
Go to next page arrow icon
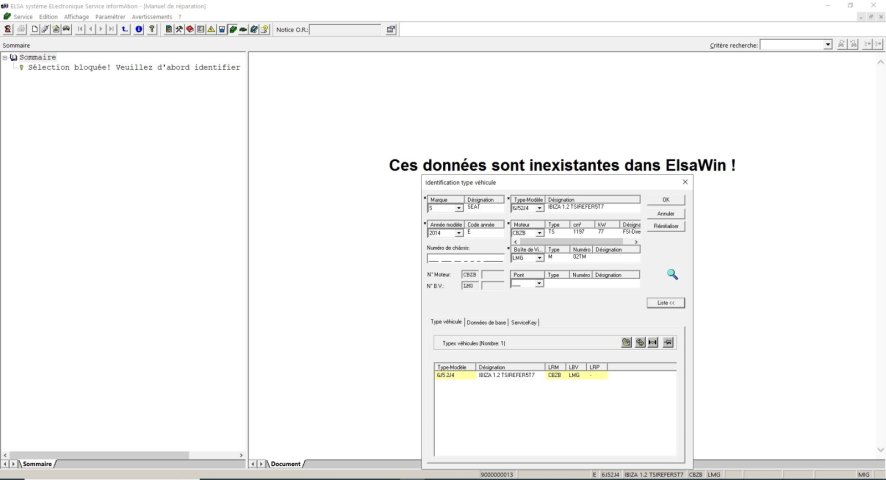tap(101, 29)
